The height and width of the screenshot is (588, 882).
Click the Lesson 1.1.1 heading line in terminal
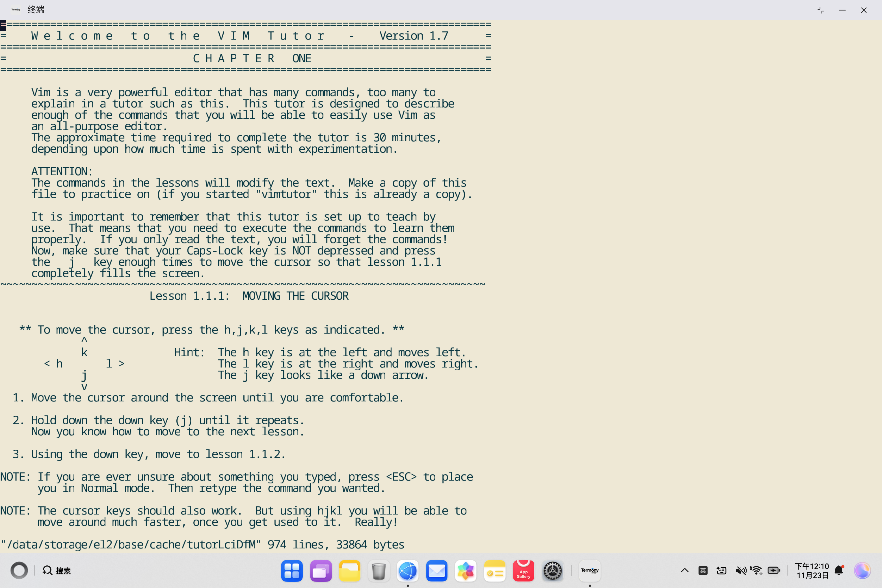[x=248, y=296]
